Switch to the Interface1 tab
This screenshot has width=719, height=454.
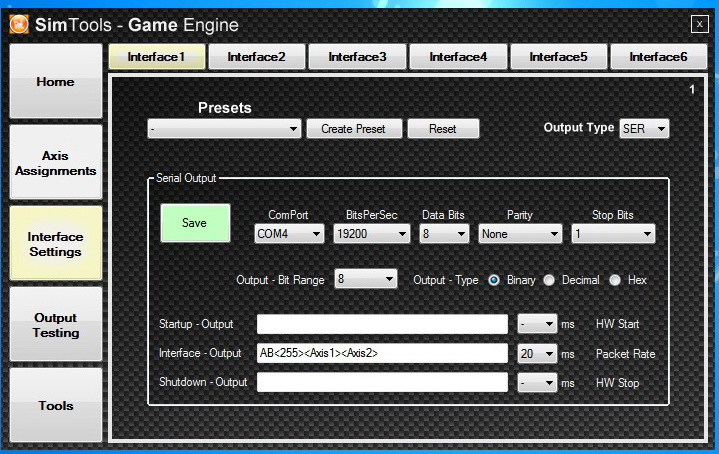point(156,57)
